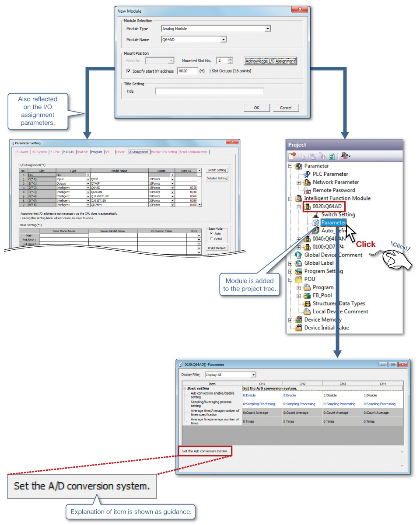Click the Paste icon in the Project toolbar

click(x=312, y=156)
